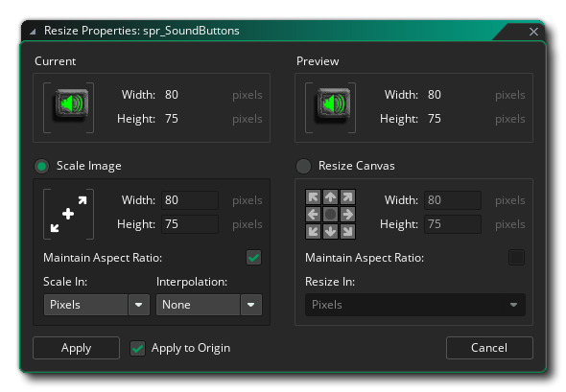Click the Apply to Origin label

tap(191, 348)
